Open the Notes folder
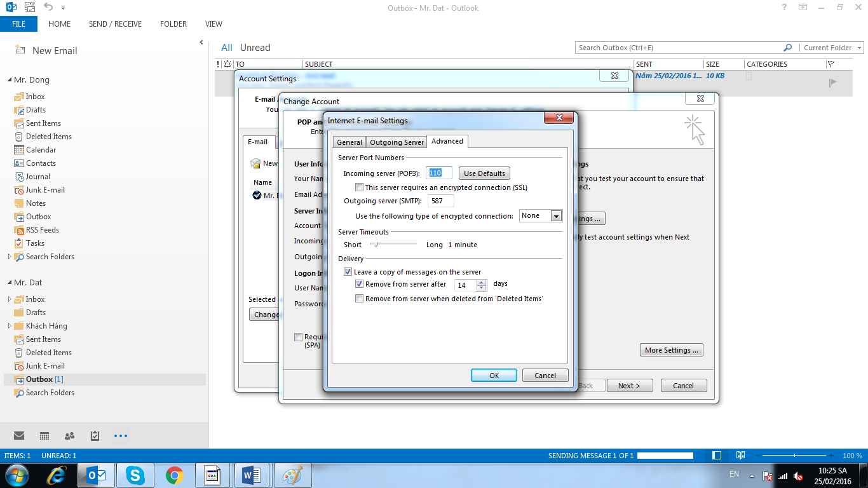The height and width of the screenshot is (488, 868). [36, 203]
